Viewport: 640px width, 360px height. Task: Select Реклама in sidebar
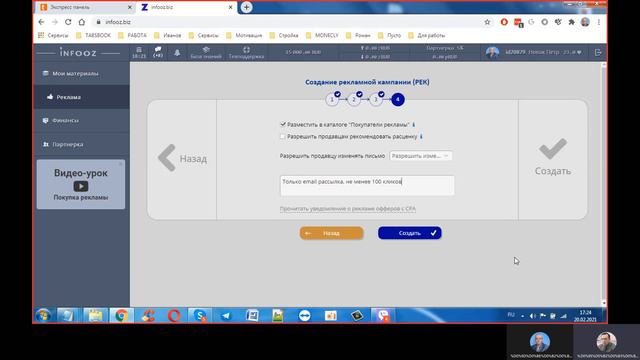pyautogui.click(x=82, y=97)
